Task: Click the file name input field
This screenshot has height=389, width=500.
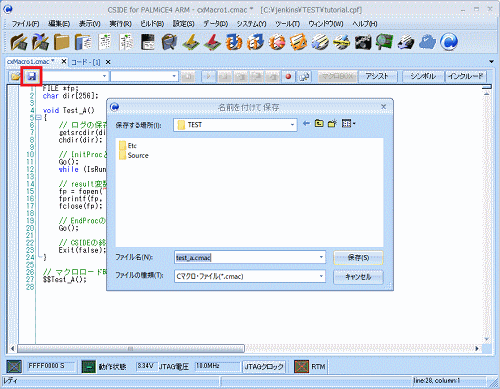Action: (x=246, y=257)
